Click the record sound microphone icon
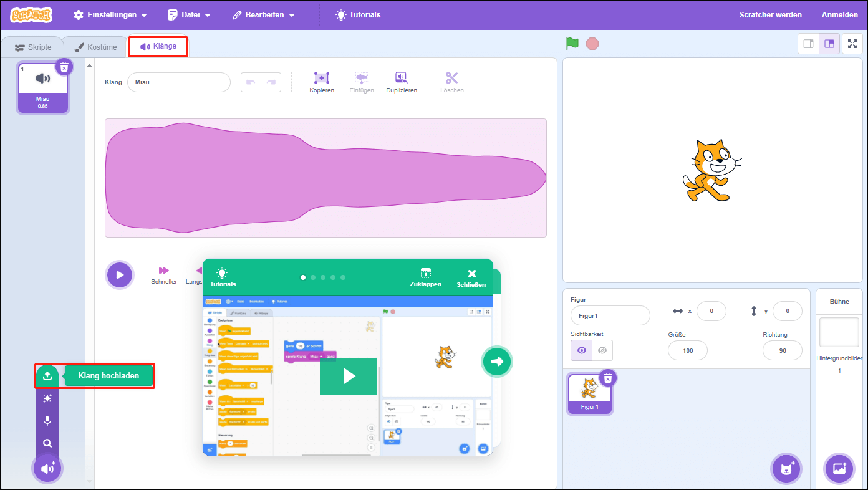The height and width of the screenshot is (490, 868). tap(47, 421)
